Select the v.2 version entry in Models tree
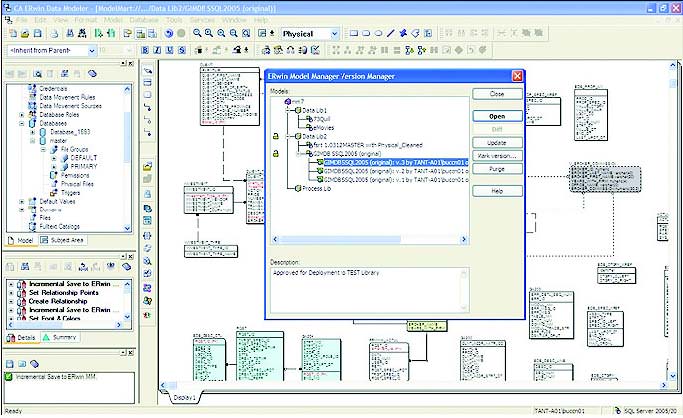This screenshot has width=683, height=418. tap(396, 171)
